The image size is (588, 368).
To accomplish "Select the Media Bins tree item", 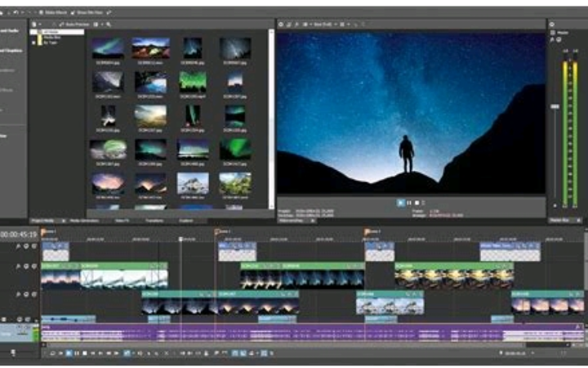I will coord(52,38).
